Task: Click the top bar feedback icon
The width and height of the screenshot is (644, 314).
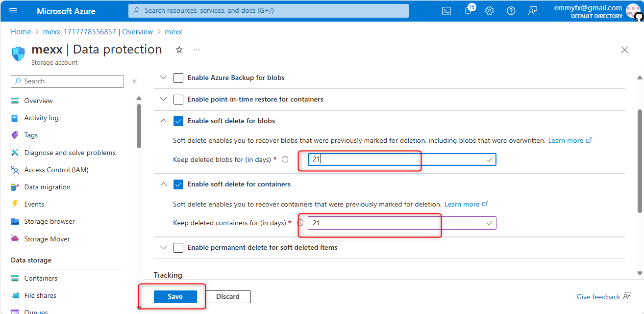Action: 532,11
